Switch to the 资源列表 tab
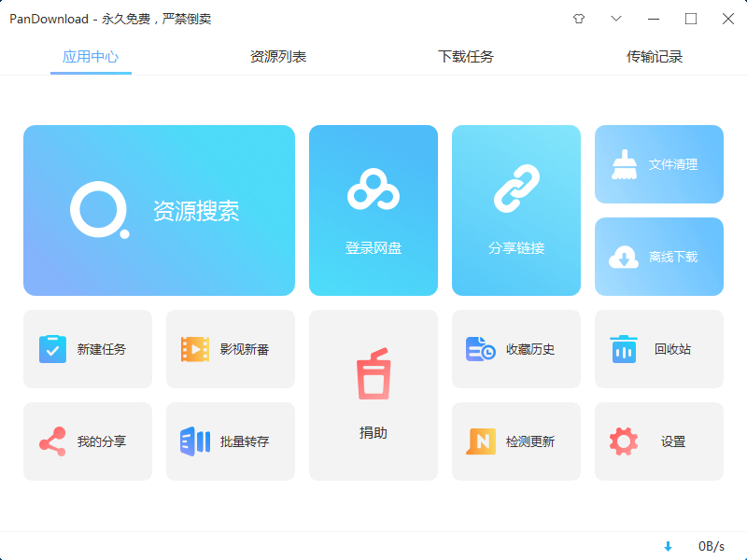The width and height of the screenshot is (747, 560). click(278, 57)
